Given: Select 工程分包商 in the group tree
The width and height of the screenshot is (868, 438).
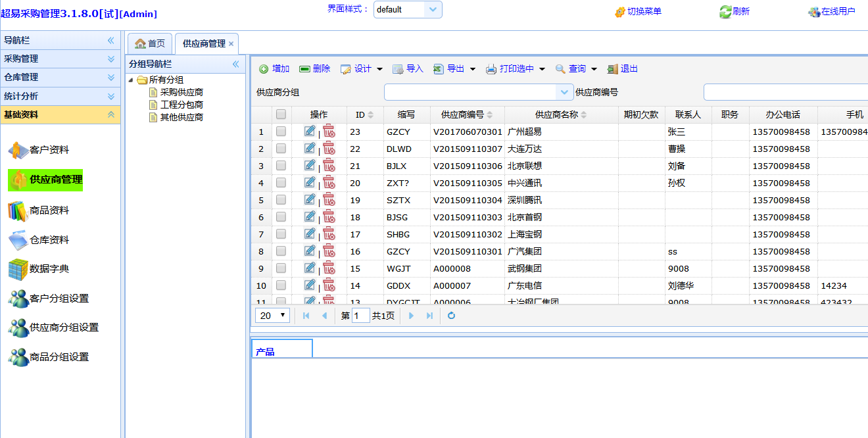Looking at the screenshot, I should 181,105.
